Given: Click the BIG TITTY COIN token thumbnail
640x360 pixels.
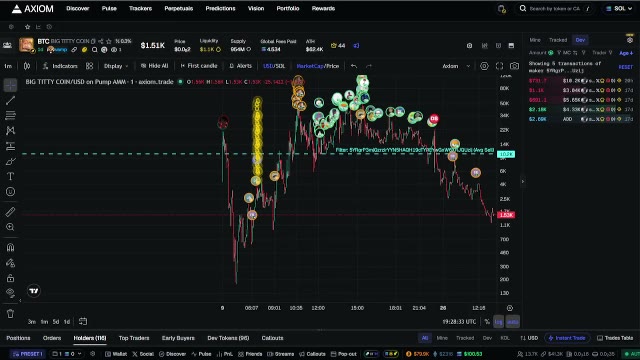Looking at the screenshot, I should (27, 45).
